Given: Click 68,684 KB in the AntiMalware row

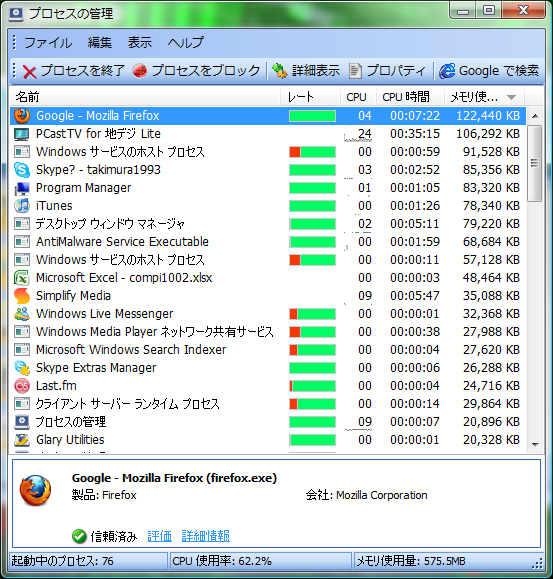Looking at the screenshot, I should click(491, 242).
